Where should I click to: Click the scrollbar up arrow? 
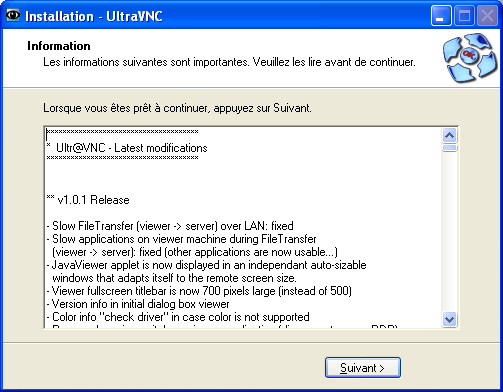point(450,136)
